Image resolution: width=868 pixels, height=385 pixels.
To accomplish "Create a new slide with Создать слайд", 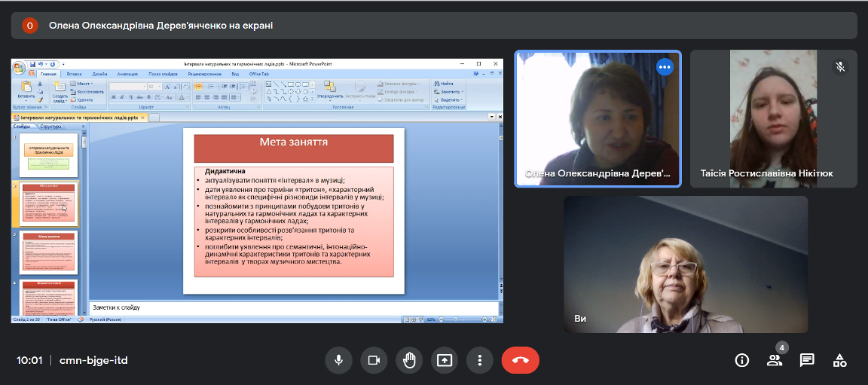I will pos(60,92).
